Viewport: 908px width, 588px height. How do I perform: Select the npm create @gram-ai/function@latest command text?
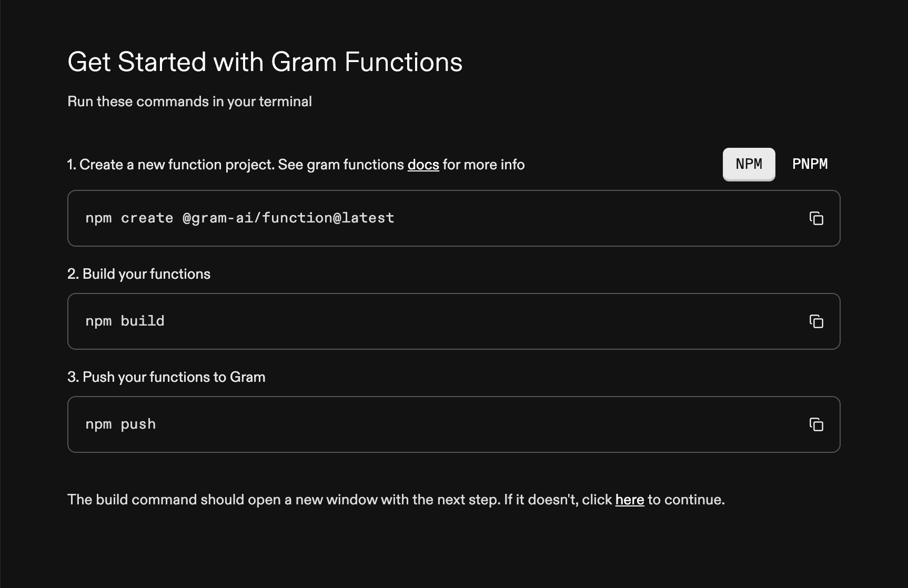pyautogui.click(x=240, y=218)
